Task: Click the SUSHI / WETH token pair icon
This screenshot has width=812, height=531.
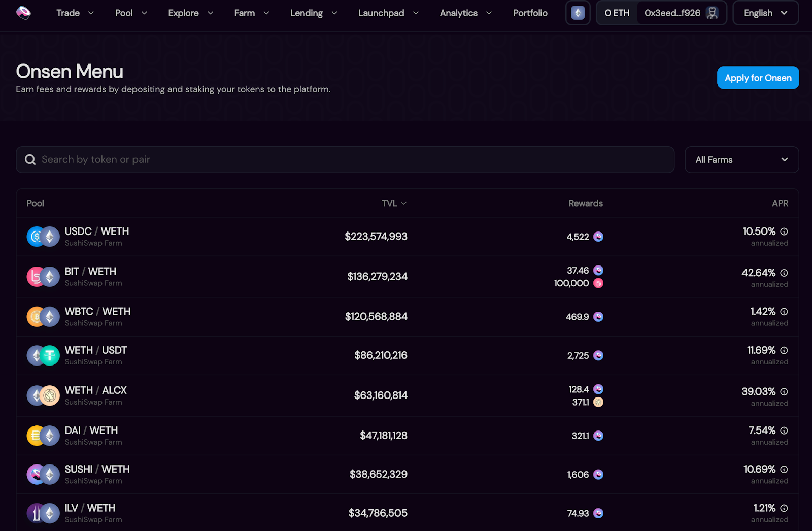Action: [43, 475]
